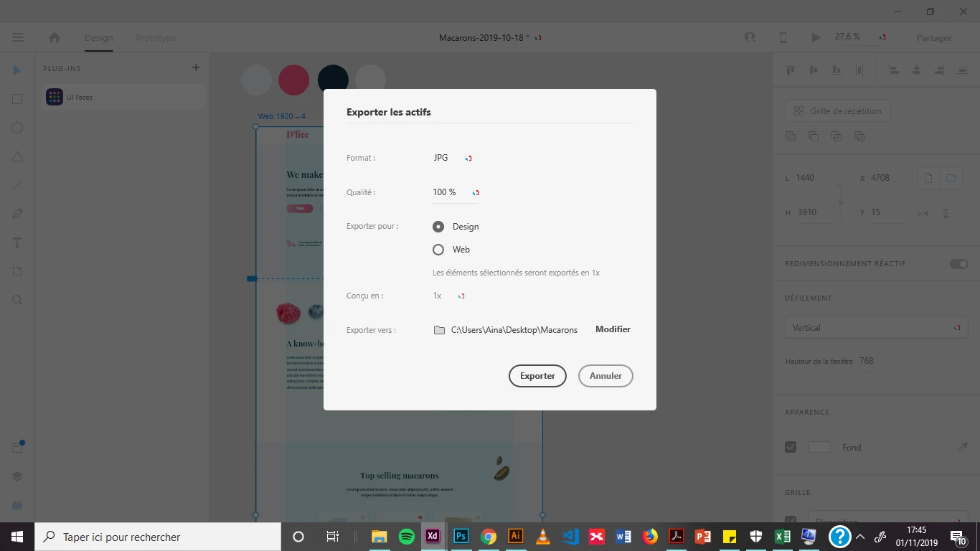The height and width of the screenshot is (551, 980).
Task: Select the Web export radio button
Action: coord(438,250)
